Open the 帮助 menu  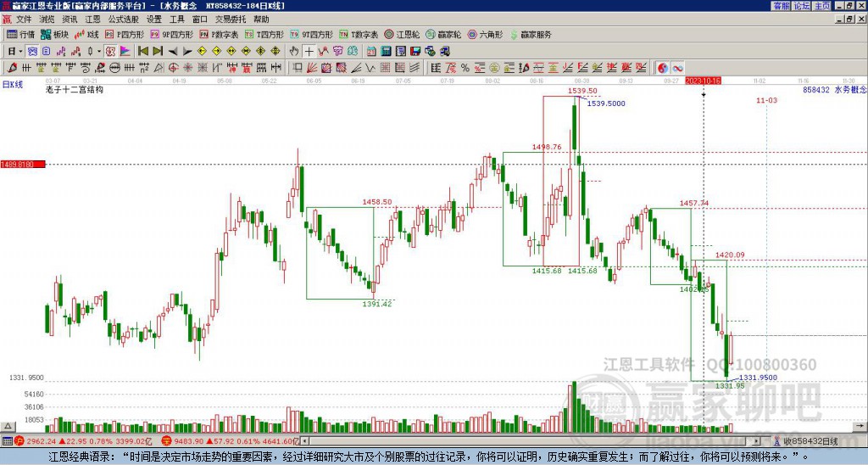[261, 20]
